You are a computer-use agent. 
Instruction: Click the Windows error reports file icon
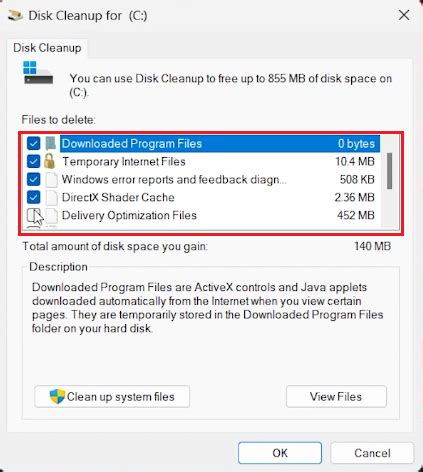coord(51,180)
